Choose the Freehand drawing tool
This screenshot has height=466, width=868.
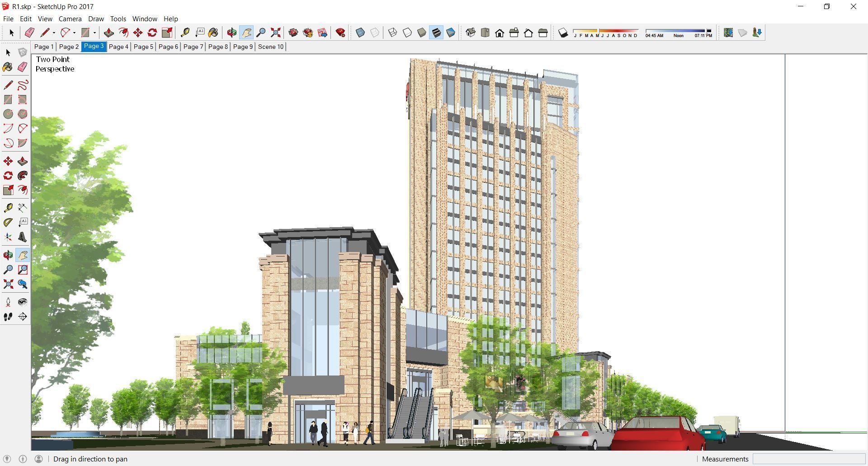23,85
